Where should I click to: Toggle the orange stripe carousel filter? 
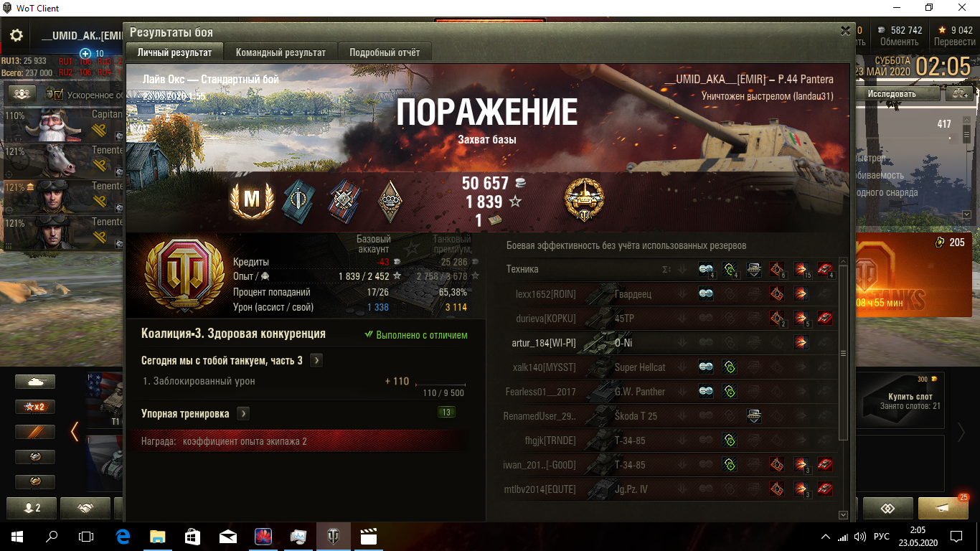[35, 431]
